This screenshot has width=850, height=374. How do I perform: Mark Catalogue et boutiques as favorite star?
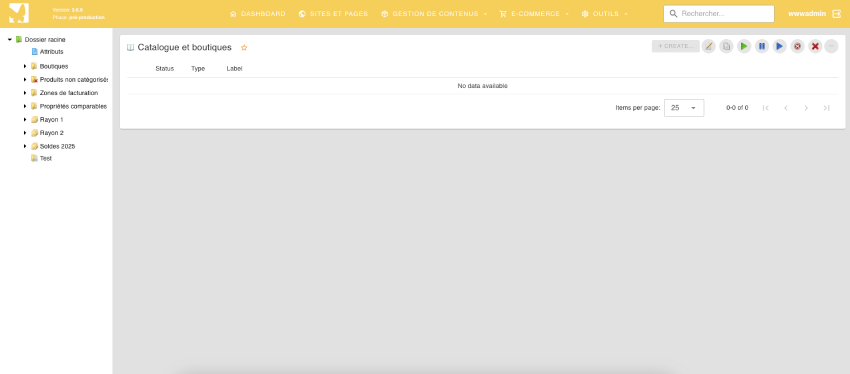pyautogui.click(x=244, y=48)
